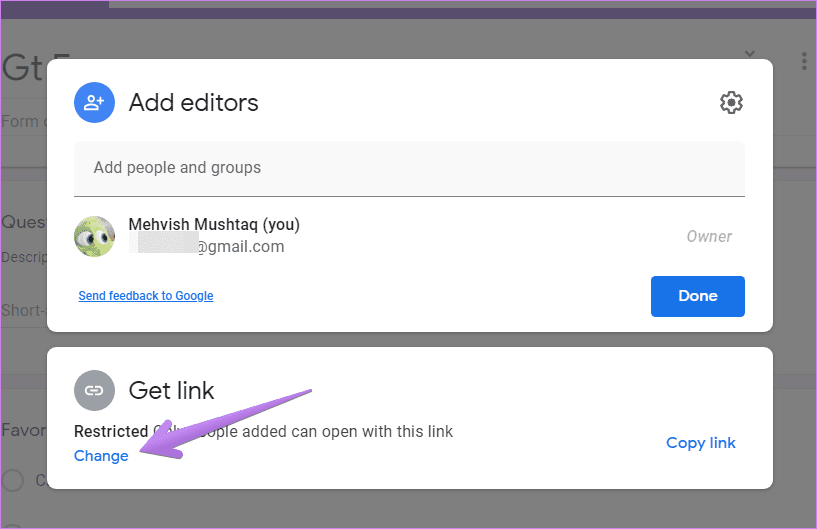Screen dimensions: 817x529
Task: Click the Add editors person icon
Action: 94,103
